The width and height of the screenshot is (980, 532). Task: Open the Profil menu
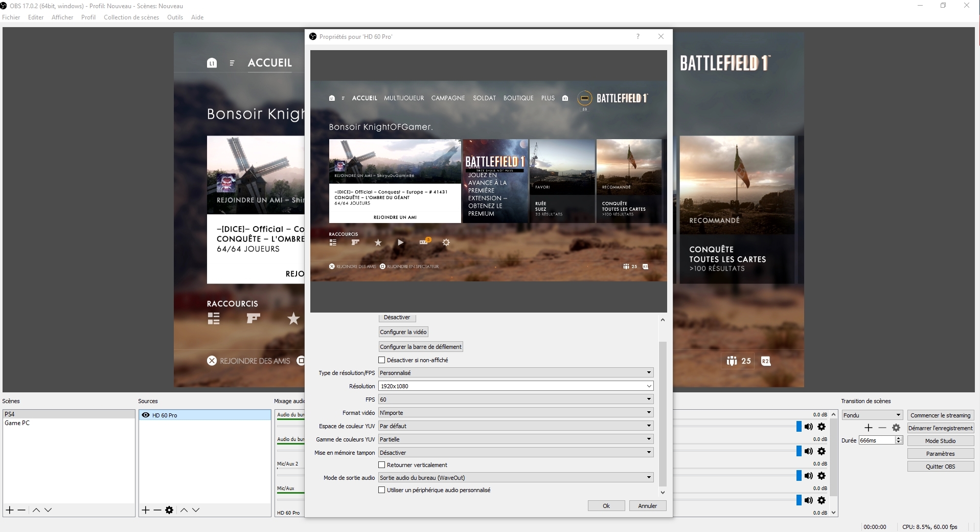click(x=88, y=17)
